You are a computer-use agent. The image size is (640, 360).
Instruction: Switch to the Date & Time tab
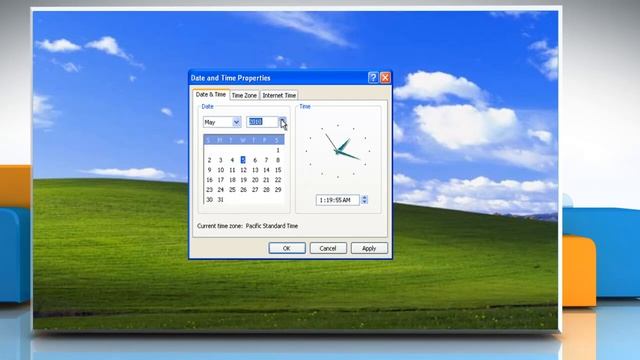click(x=211, y=94)
